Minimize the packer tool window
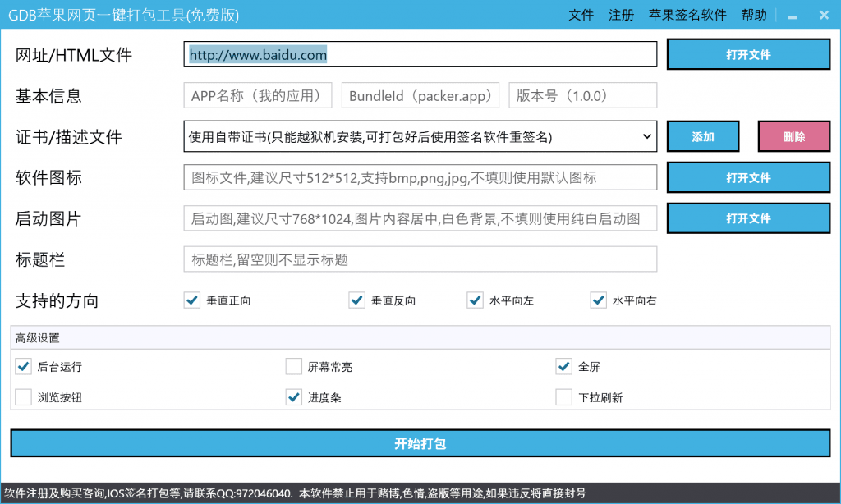 pos(793,16)
